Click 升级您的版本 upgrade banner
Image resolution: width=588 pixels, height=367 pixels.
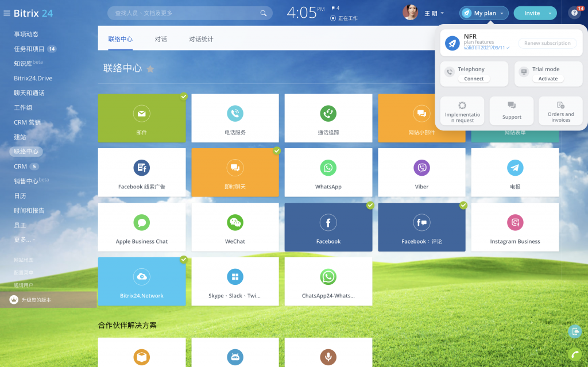(x=48, y=300)
